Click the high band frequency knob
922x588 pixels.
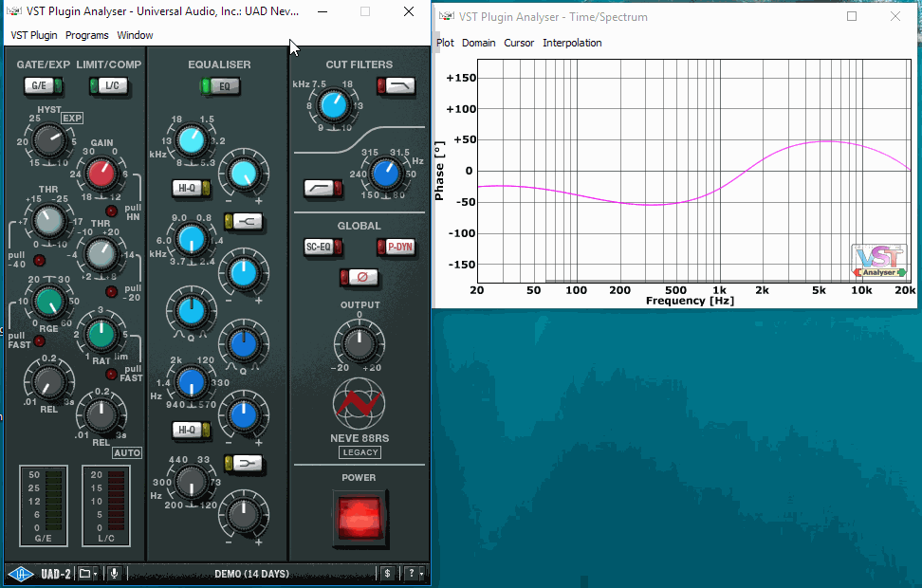[191, 141]
